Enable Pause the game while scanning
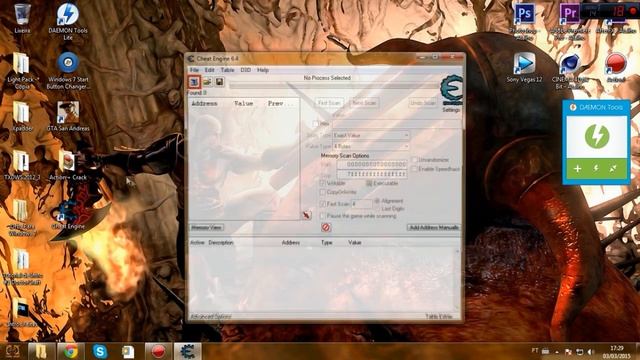This screenshot has height=360, width=640. pyautogui.click(x=323, y=216)
